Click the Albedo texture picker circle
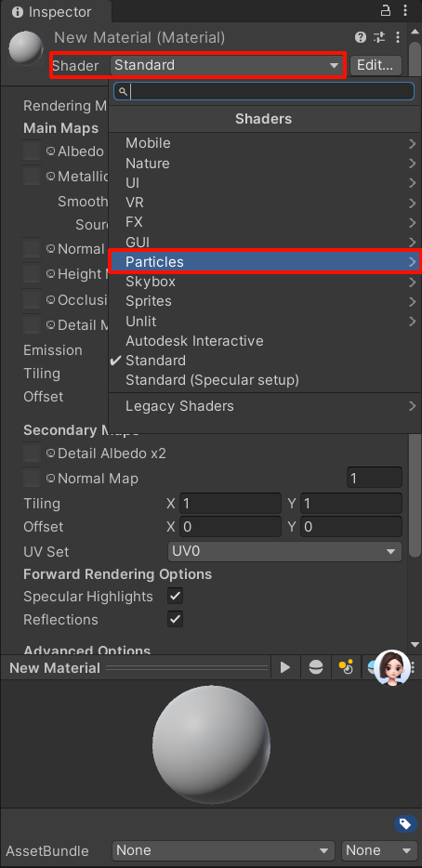The height and width of the screenshot is (868, 422). (50, 151)
